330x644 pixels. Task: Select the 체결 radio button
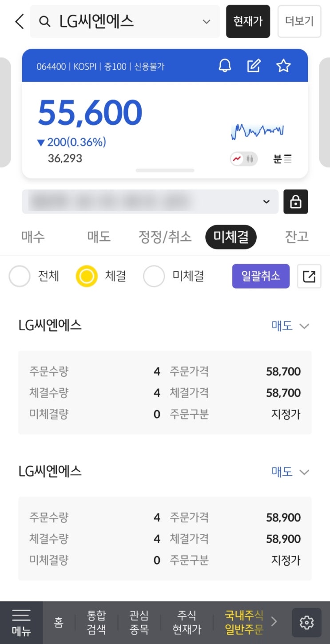[87, 276]
